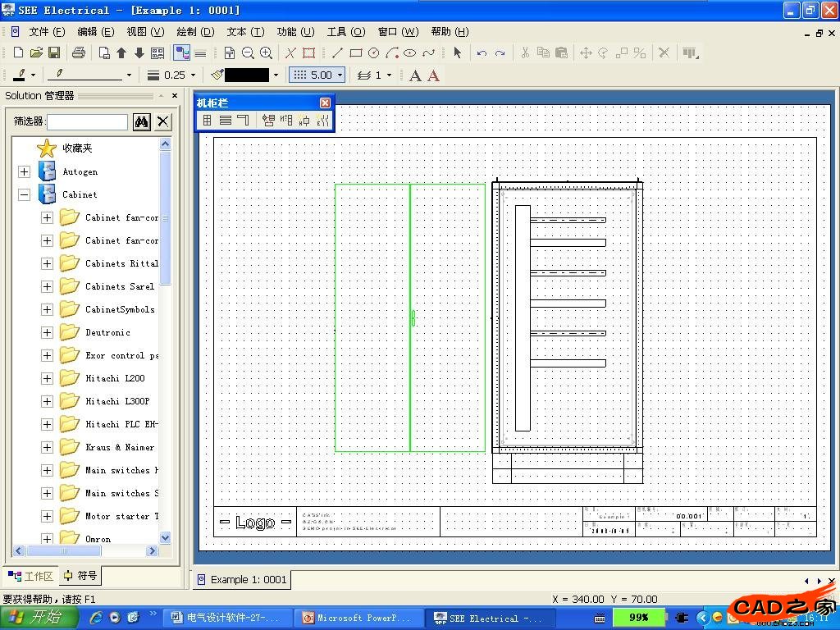Toggle the highlighted Solution manager panel button

tap(181, 52)
